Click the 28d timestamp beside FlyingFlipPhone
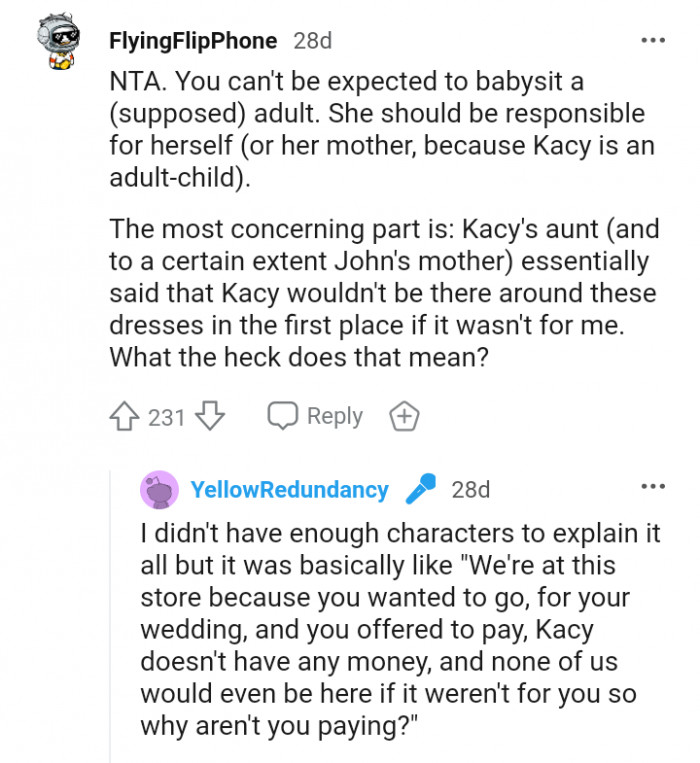 point(312,41)
